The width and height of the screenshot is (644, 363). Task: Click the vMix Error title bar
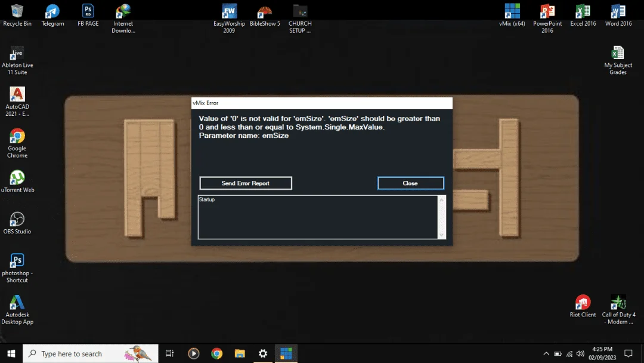pos(322,103)
